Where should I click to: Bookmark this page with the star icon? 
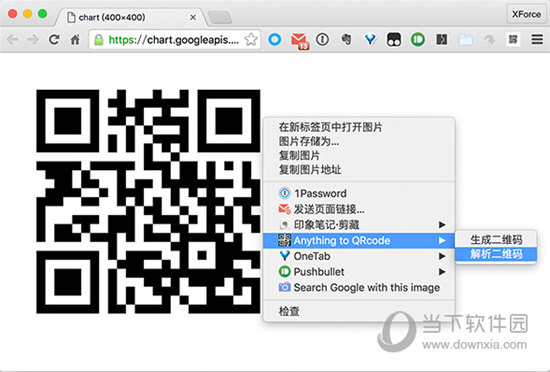(251, 39)
